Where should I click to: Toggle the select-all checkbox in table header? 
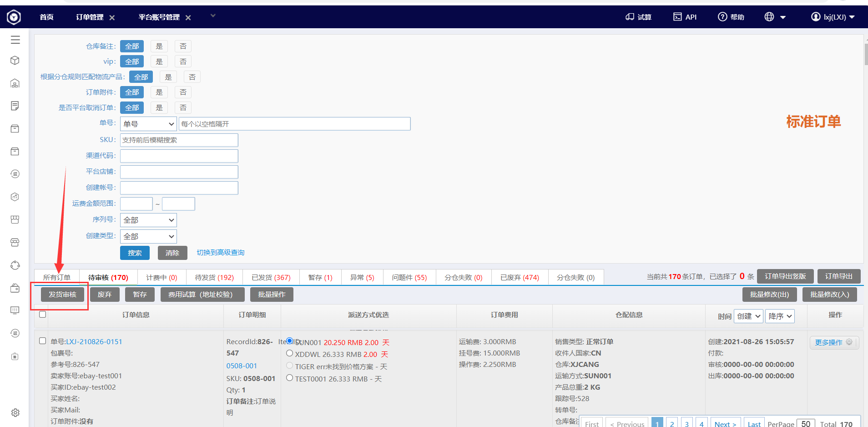pyautogui.click(x=42, y=314)
